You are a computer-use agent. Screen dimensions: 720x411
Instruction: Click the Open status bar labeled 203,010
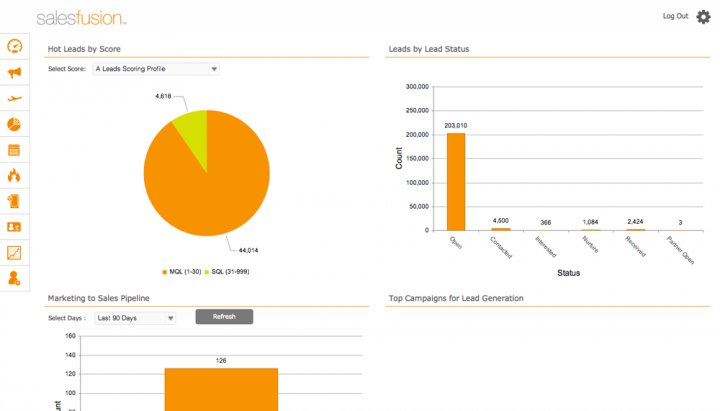tap(456, 182)
